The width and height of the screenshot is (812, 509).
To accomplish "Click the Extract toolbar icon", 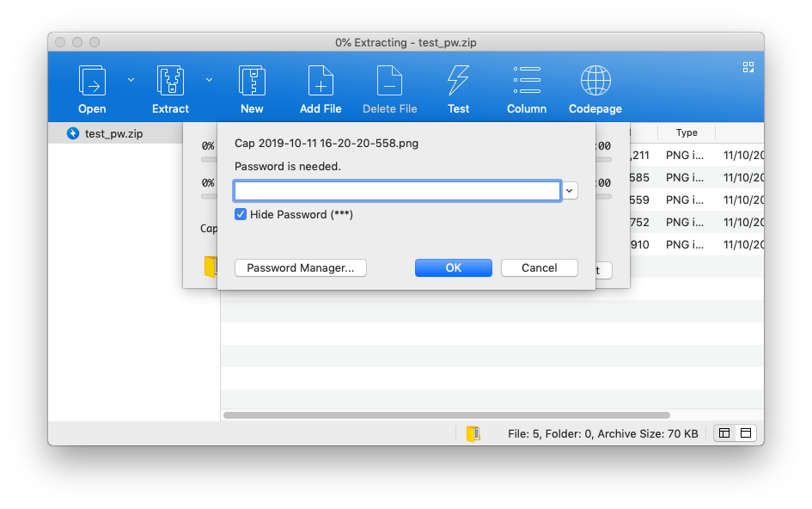I will [170, 81].
